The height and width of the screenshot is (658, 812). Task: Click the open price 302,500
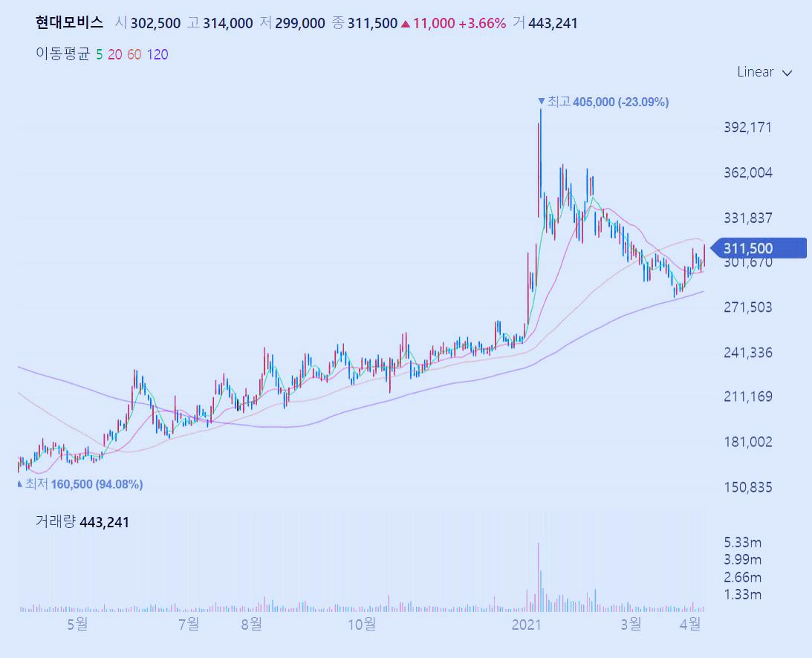(155, 23)
